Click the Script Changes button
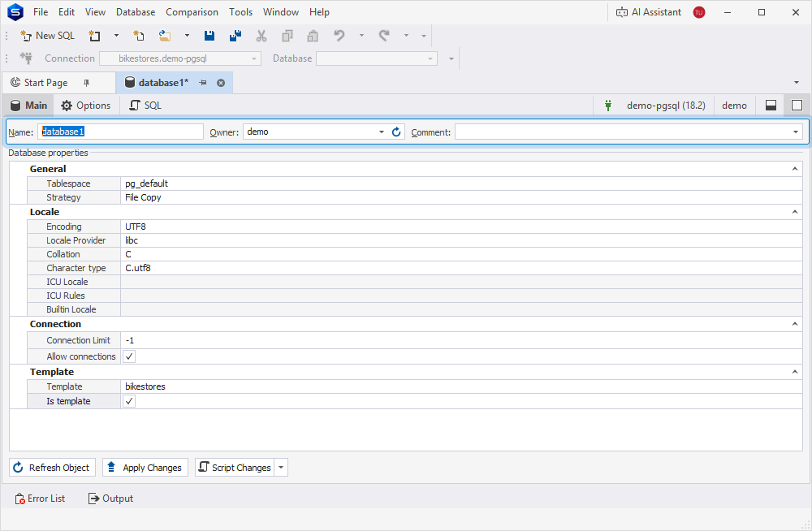Screen dimensions: 812x531 click(x=235, y=468)
